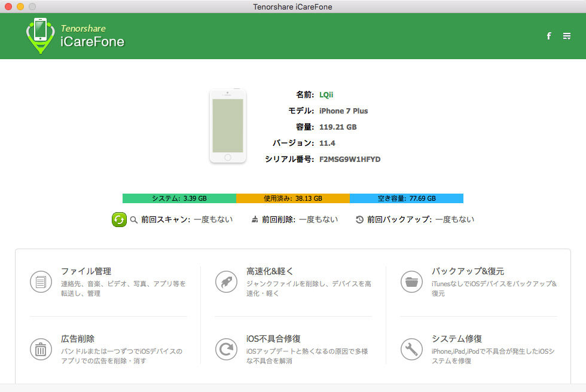Click the yellow minimize window button
The image size is (586, 392).
tap(20, 7)
